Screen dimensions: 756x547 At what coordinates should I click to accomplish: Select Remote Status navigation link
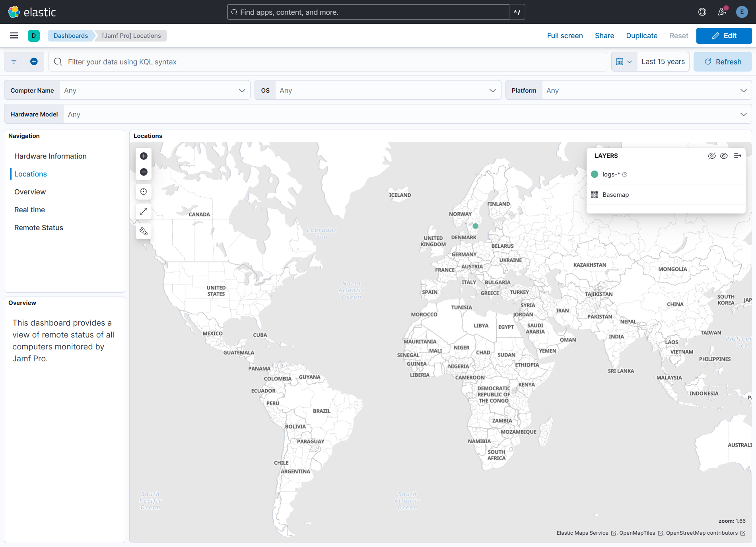[39, 228]
